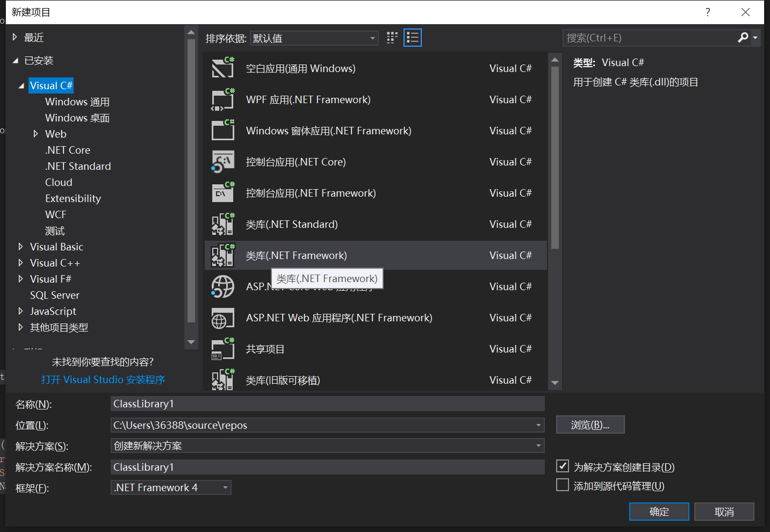Click the search magnifier icon
This screenshot has width=770, height=532.
tap(743, 38)
